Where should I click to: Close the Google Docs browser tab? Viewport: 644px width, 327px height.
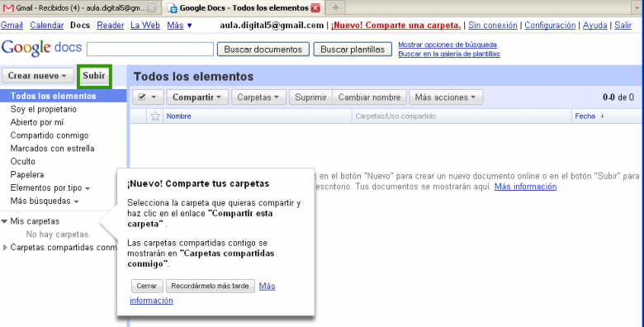pyautogui.click(x=315, y=7)
